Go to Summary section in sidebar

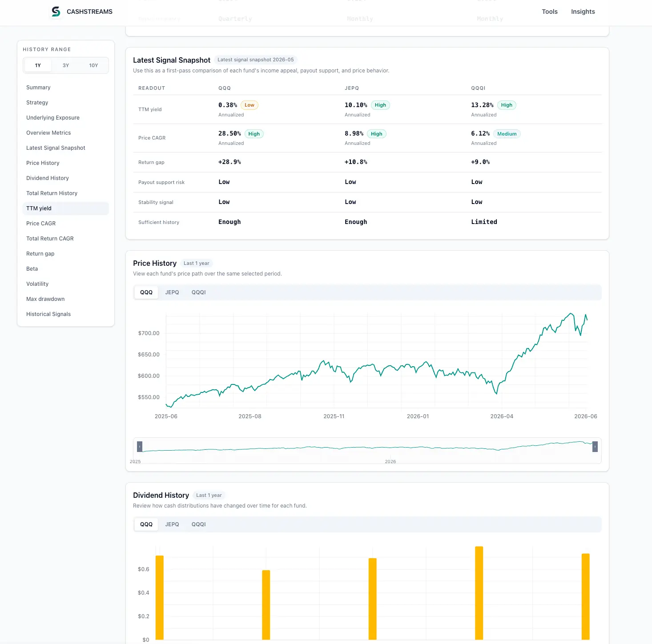coord(65,88)
